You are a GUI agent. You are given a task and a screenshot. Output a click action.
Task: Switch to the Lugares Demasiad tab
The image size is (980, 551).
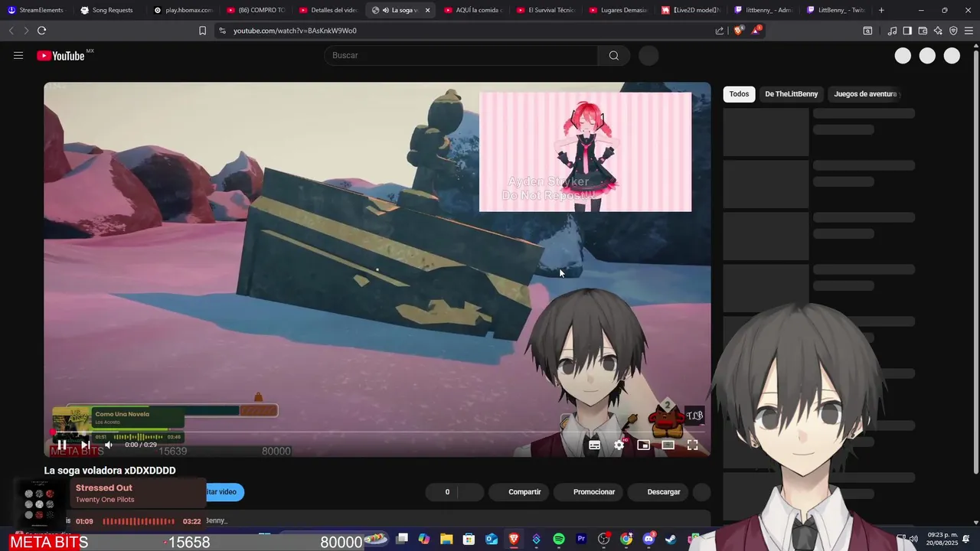(618, 10)
